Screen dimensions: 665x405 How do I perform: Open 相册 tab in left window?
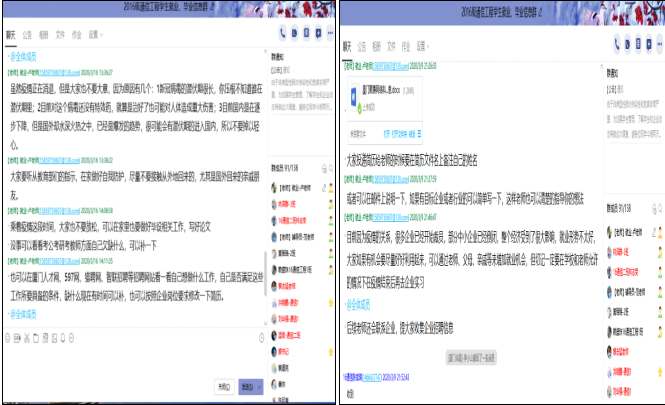(x=44, y=32)
